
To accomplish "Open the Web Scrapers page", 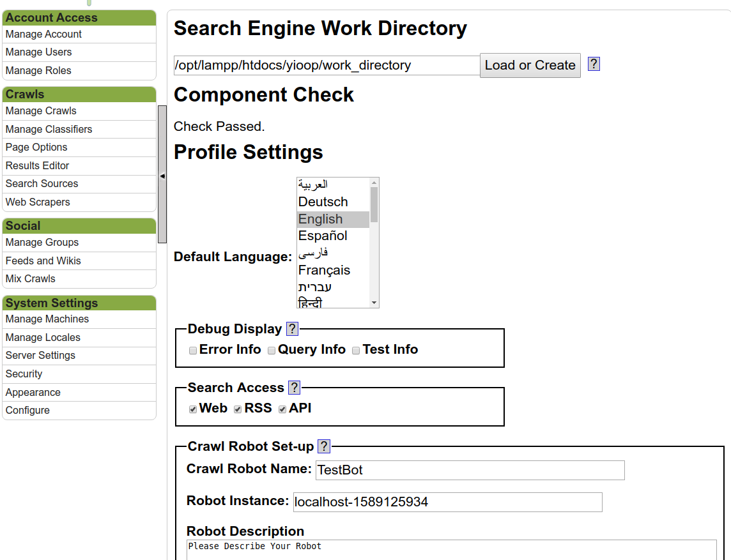I will pyautogui.click(x=38, y=202).
